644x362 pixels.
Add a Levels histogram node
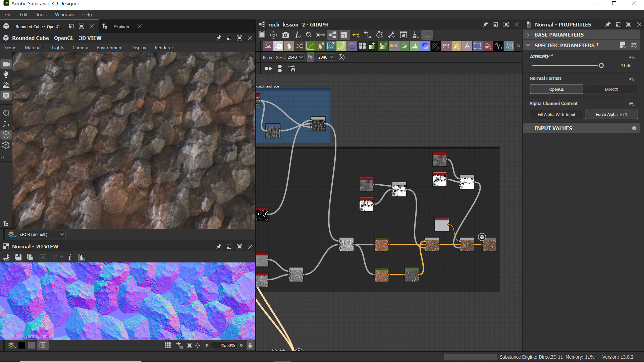[x=415, y=46]
